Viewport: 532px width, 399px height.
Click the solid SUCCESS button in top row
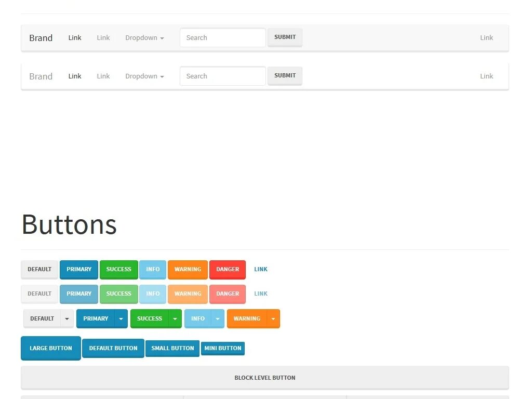pos(119,270)
